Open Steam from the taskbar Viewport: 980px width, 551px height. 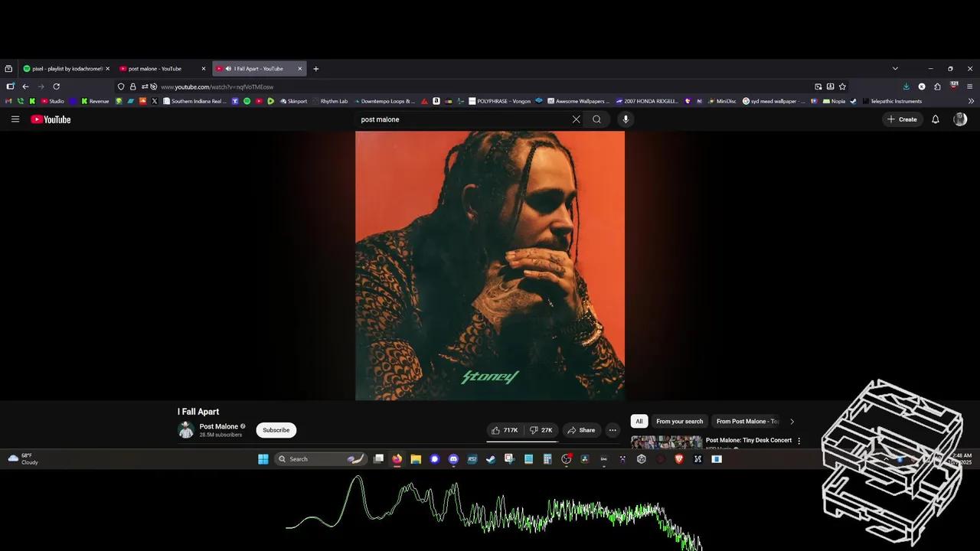[x=491, y=459]
